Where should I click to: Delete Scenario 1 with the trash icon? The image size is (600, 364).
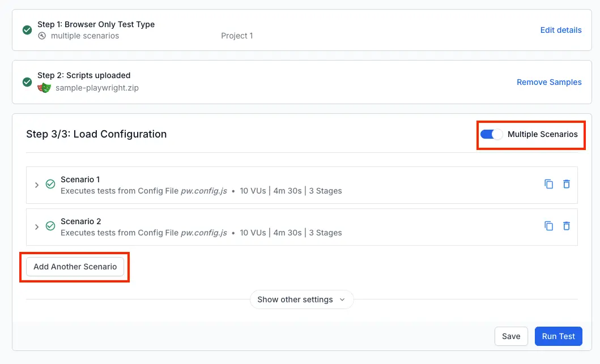point(567,184)
